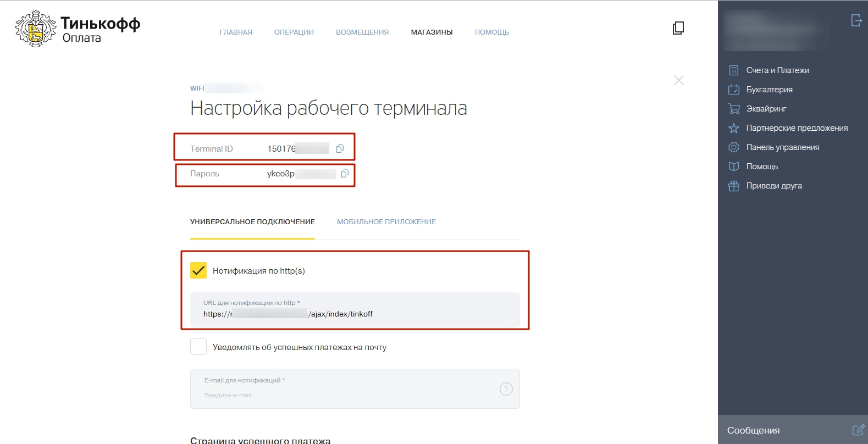The height and width of the screenshot is (444, 868).
Task: Go to Панель управления in sidebar
Action: (782, 147)
